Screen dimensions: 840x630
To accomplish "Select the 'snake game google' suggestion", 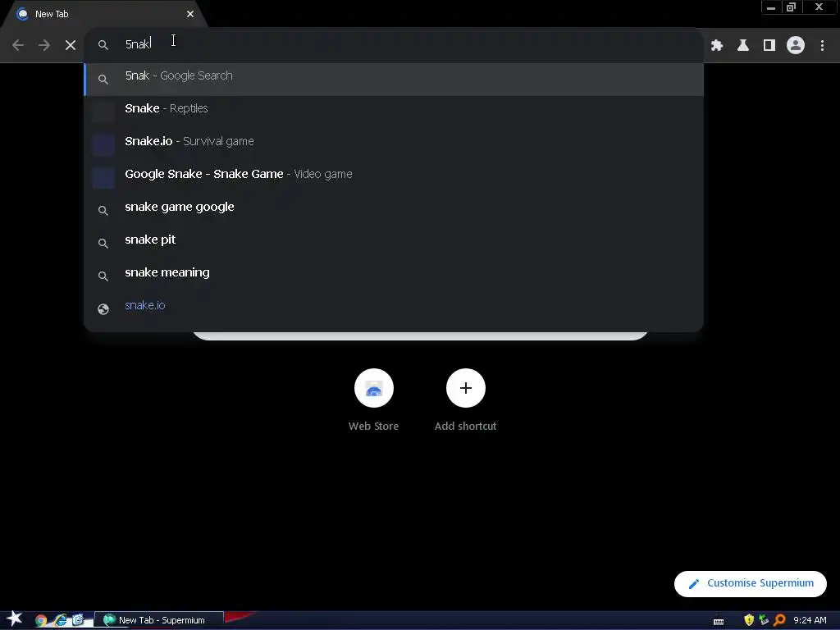I will 394,209.
